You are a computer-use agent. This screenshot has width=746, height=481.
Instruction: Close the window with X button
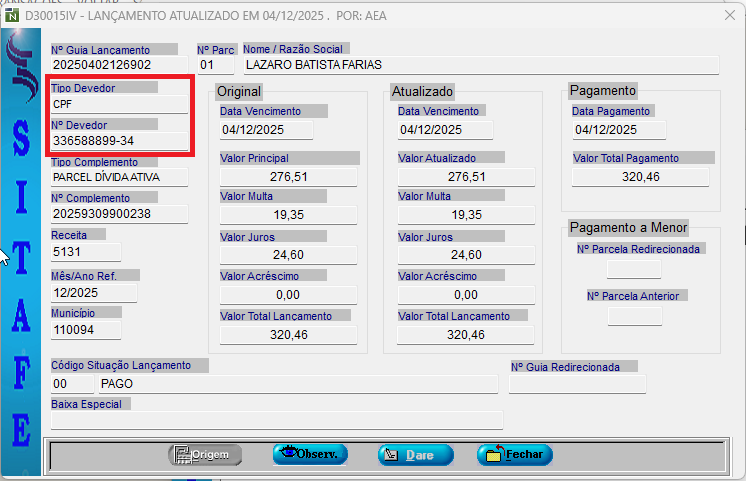(x=727, y=15)
